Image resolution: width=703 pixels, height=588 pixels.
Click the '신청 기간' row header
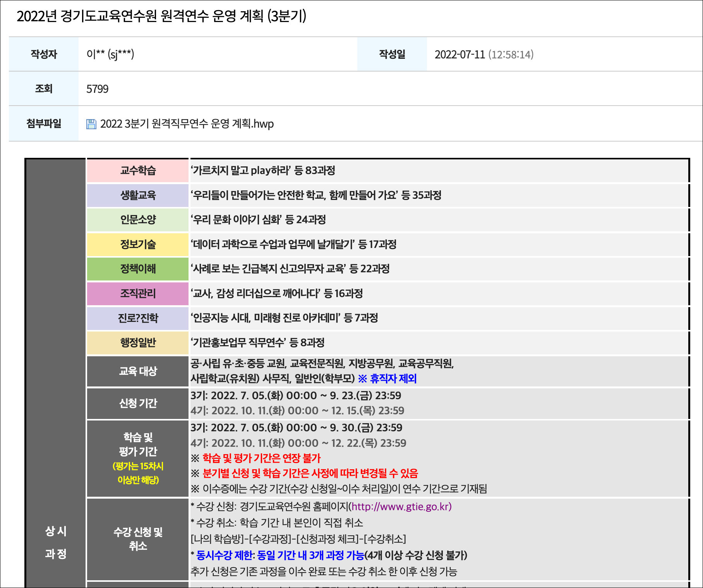tap(138, 403)
